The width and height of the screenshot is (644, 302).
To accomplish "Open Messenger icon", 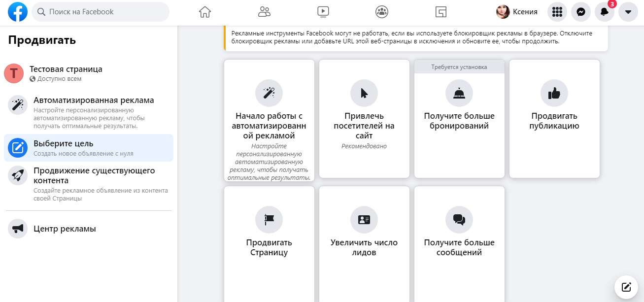I will point(581,12).
